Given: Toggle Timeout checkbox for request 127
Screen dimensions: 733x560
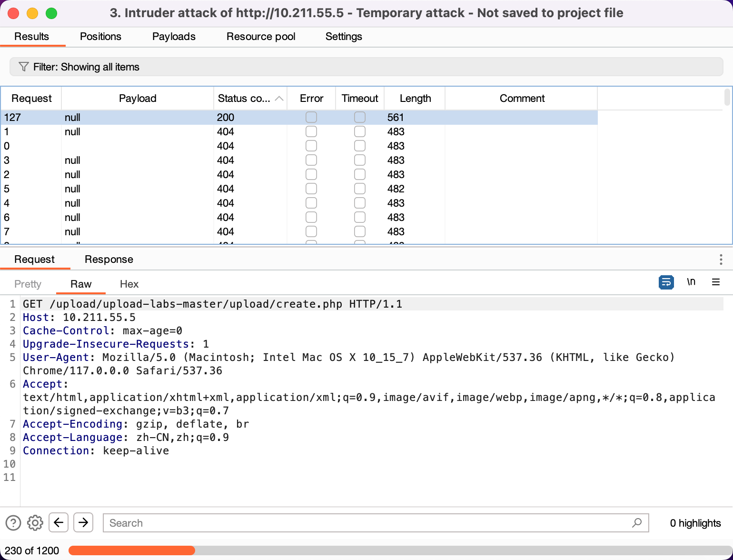Looking at the screenshot, I should coord(360,117).
